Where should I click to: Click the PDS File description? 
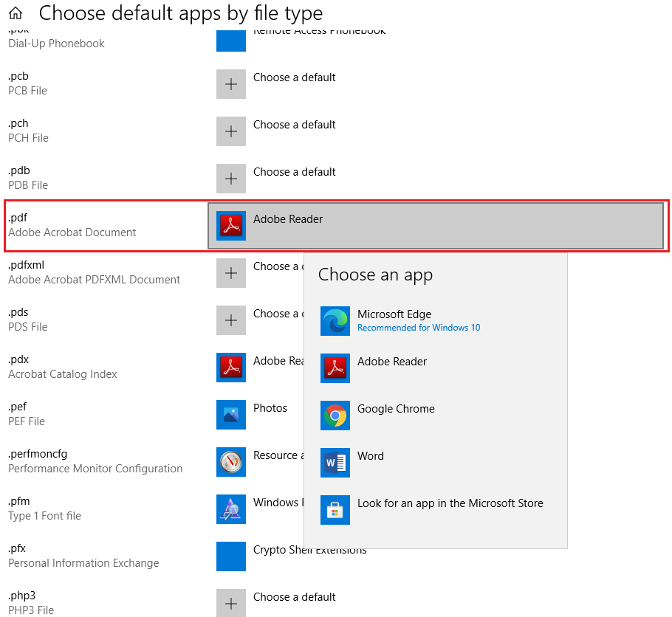(x=28, y=326)
